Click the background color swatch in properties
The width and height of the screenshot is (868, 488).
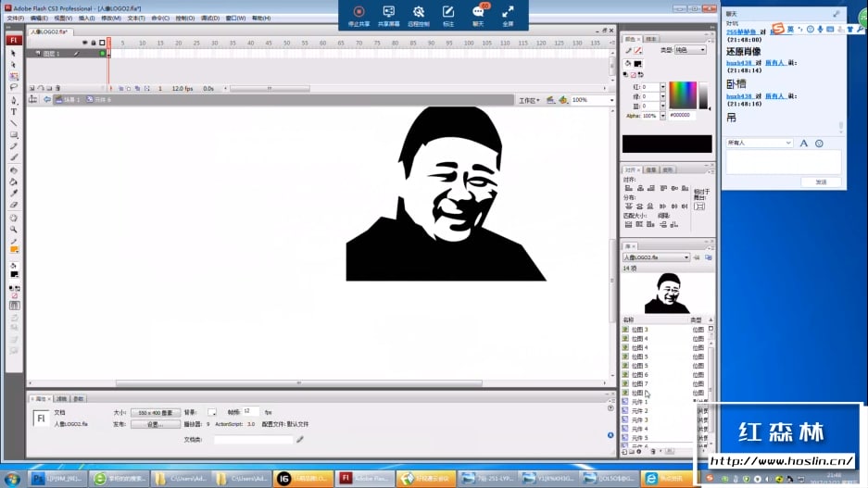(212, 413)
